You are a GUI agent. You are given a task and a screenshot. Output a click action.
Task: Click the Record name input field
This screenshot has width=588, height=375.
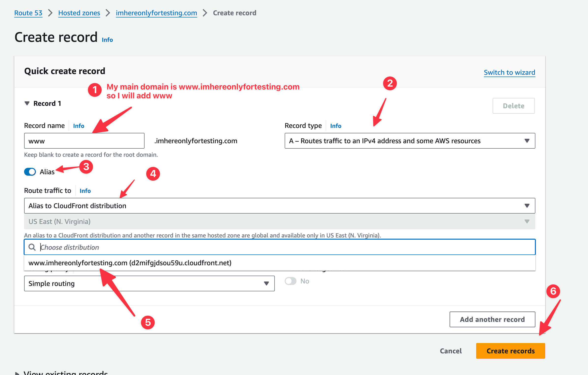(84, 141)
